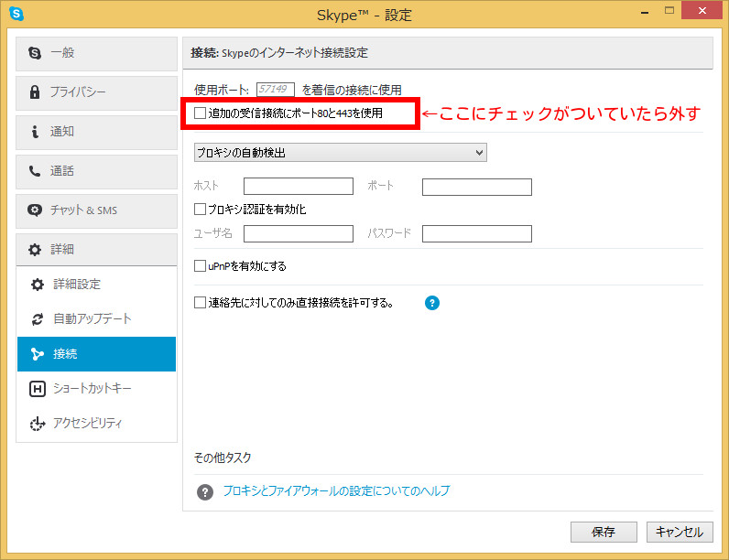
Task: Click the connection nodes icon beside 接続
Action: pyautogui.click(x=38, y=354)
